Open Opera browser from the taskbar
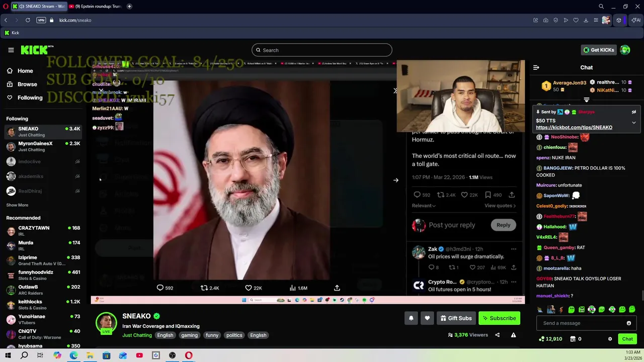The height and width of the screenshot is (362, 644). point(189,355)
